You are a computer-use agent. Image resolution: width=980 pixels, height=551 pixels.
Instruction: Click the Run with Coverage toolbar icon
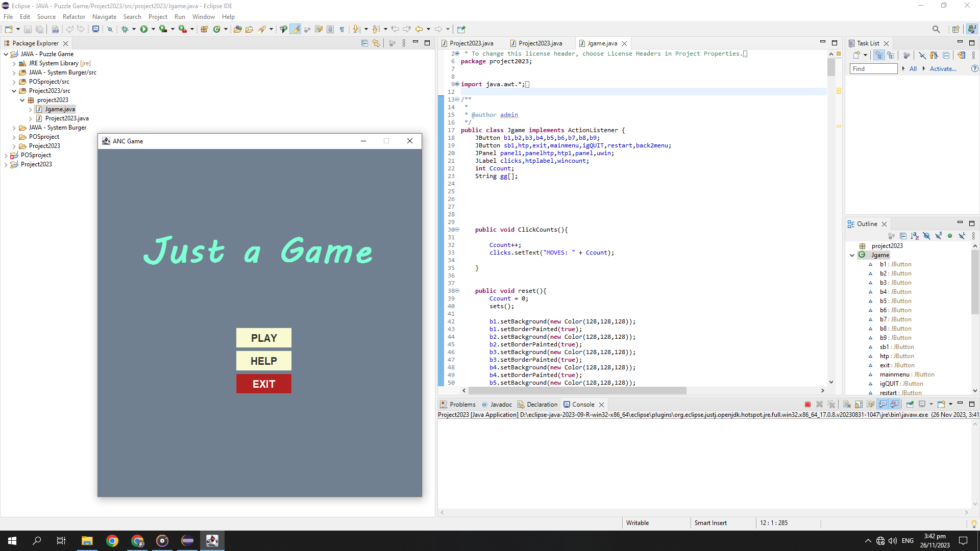pos(163,29)
